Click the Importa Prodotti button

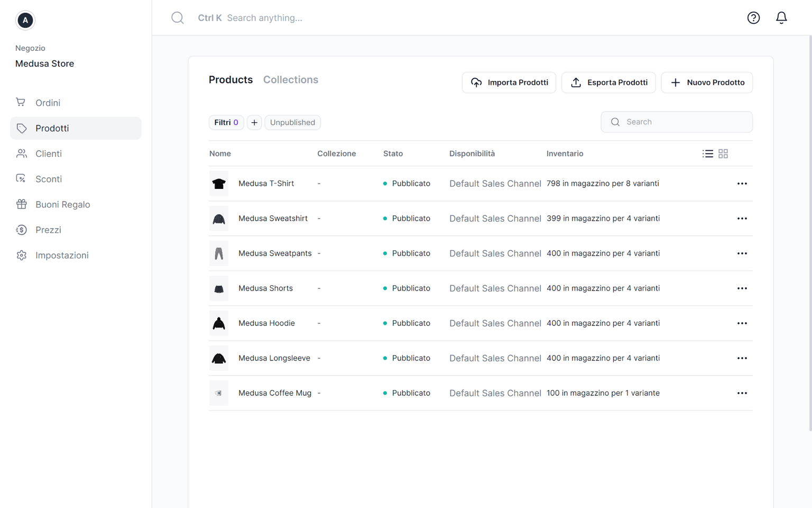(x=509, y=83)
